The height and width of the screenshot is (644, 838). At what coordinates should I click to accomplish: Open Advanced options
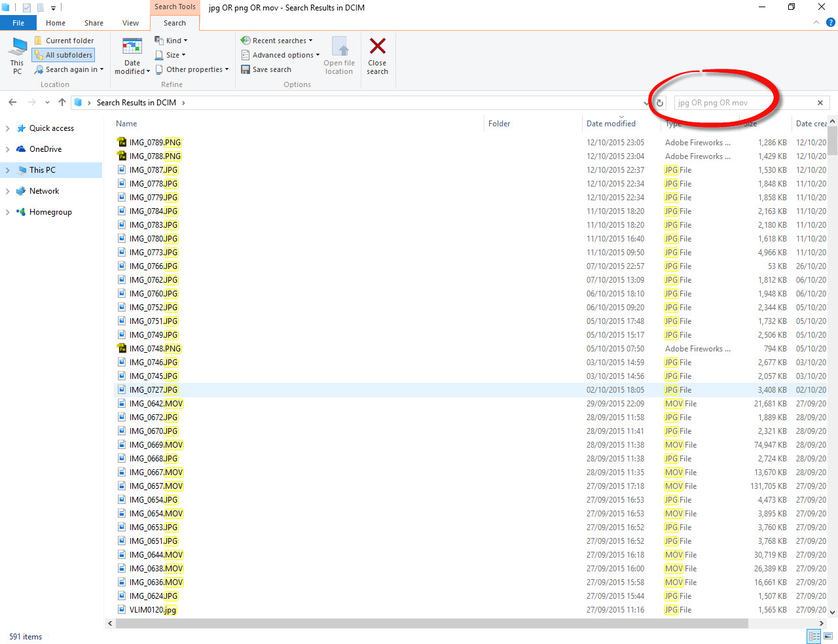pyautogui.click(x=281, y=55)
